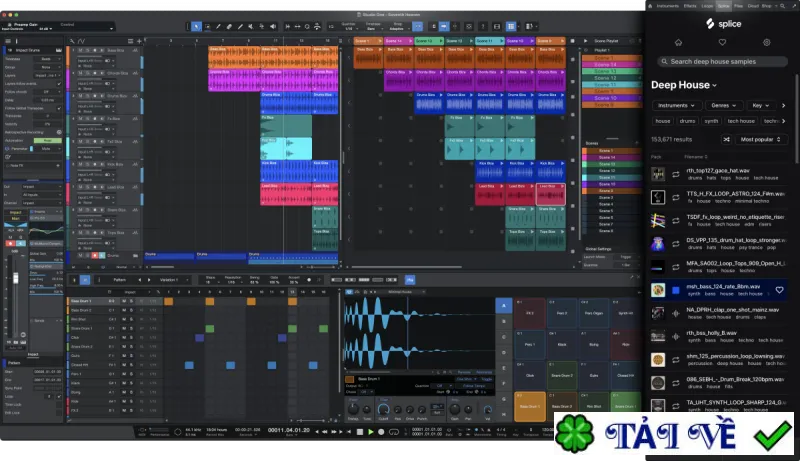The height and width of the screenshot is (461, 800).
Task: Like the msh_bass_124_rate_Bbm.wav sample
Action: tap(779, 290)
